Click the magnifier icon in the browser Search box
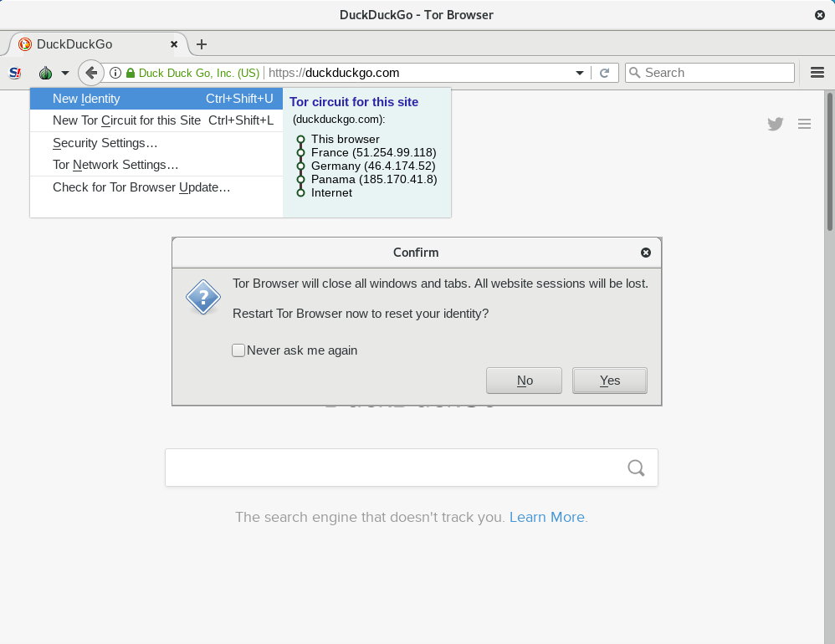Screen dimensions: 835x644 (635, 73)
